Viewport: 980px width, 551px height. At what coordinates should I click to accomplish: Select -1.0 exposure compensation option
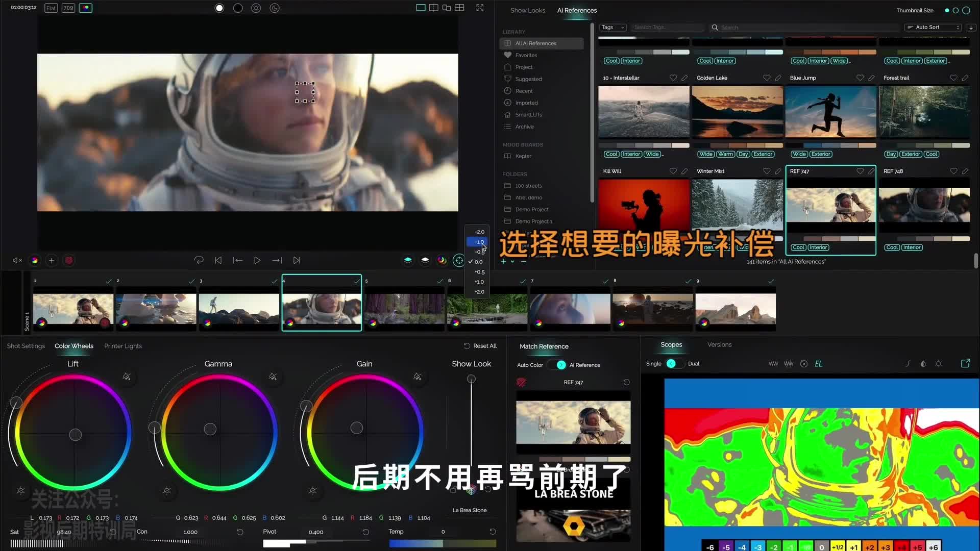click(x=478, y=242)
